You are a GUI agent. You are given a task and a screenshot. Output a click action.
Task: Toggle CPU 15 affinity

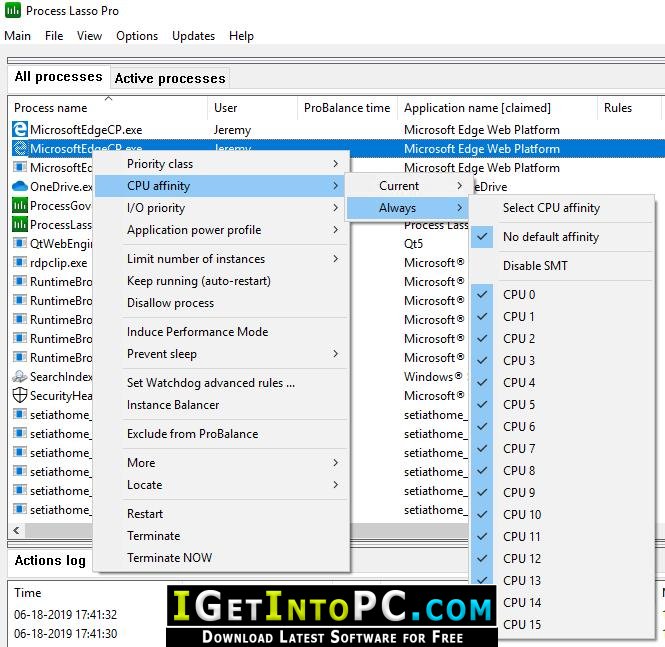pos(574,625)
